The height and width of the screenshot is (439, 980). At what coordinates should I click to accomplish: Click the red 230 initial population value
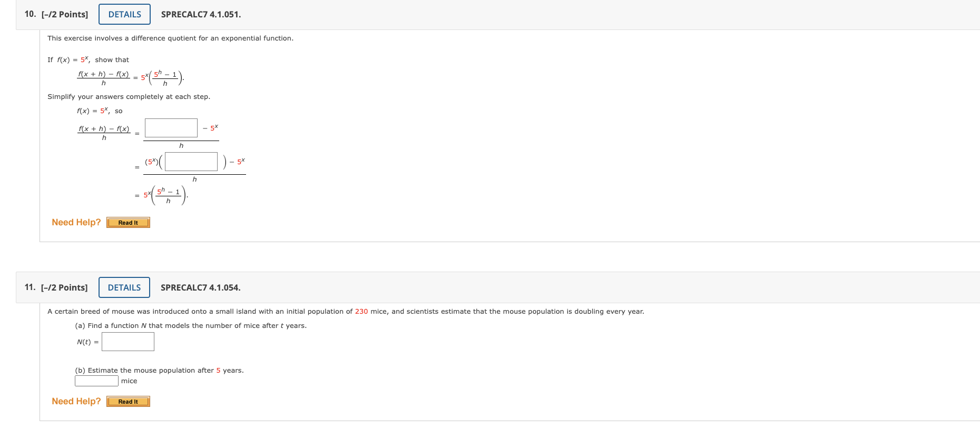(x=361, y=312)
